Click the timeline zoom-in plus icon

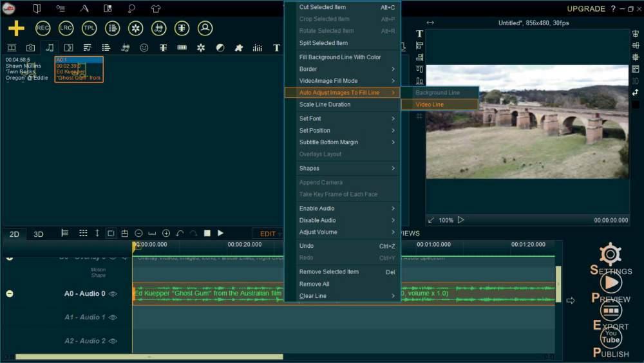[166, 233]
